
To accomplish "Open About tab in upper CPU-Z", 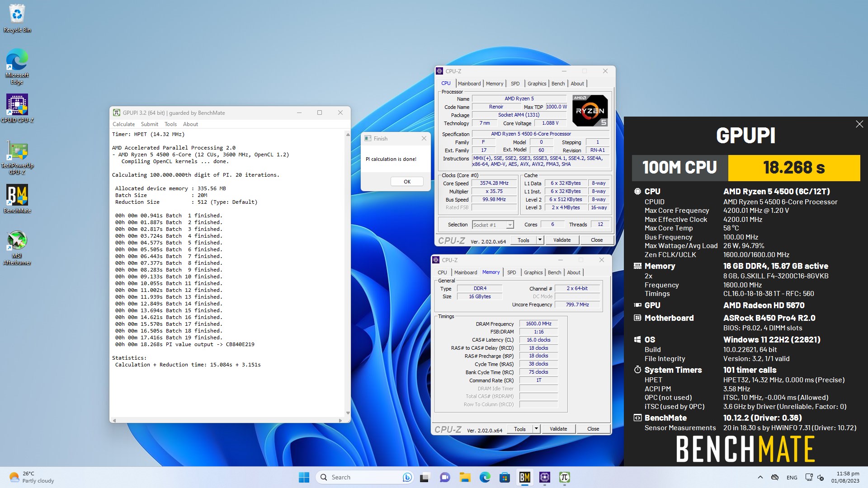I will point(577,84).
